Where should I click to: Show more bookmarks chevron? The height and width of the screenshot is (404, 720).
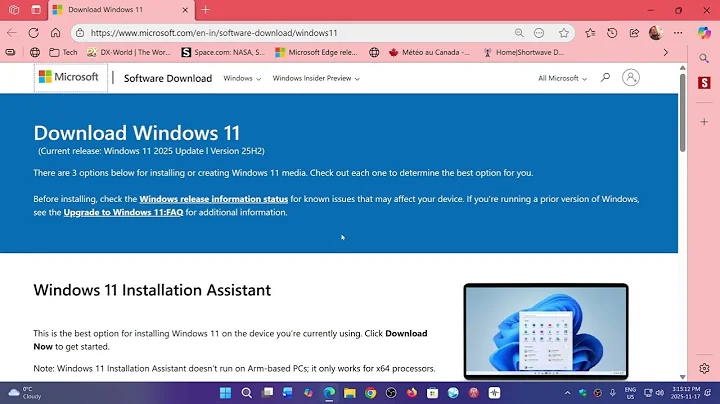666,52
